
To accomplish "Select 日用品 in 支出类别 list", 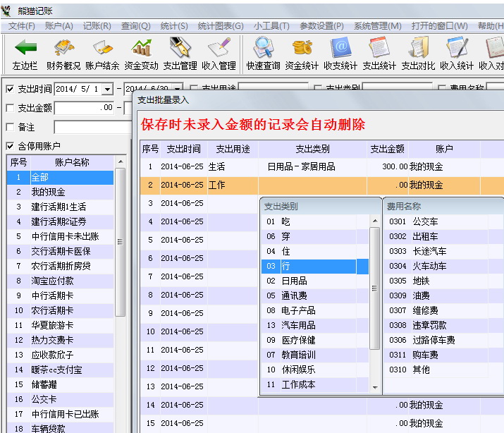I will pyautogui.click(x=295, y=281).
